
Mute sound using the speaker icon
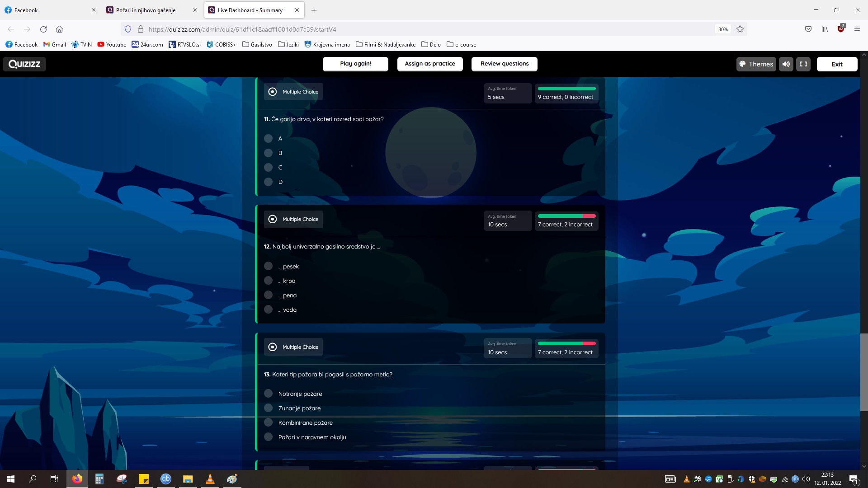click(786, 64)
